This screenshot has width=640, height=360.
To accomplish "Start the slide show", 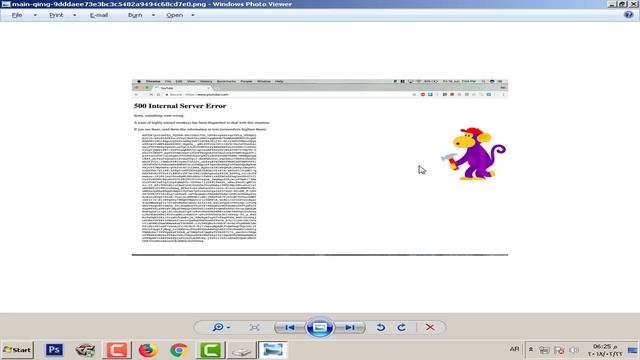I will pyautogui.click(x=320, y=327).
